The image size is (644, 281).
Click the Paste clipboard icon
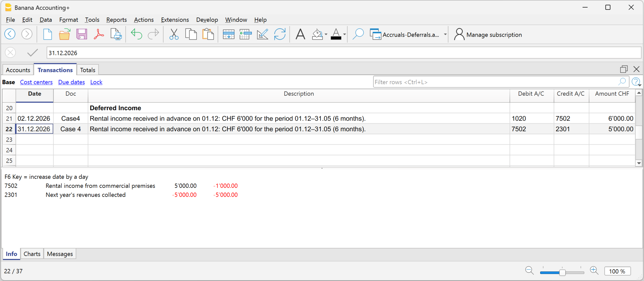click(x=208, y=34)
